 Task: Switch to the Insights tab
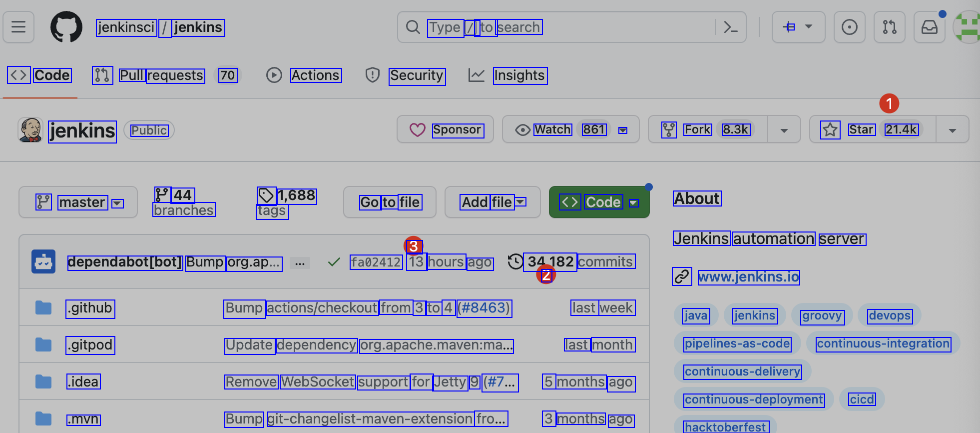coord(519,75)
